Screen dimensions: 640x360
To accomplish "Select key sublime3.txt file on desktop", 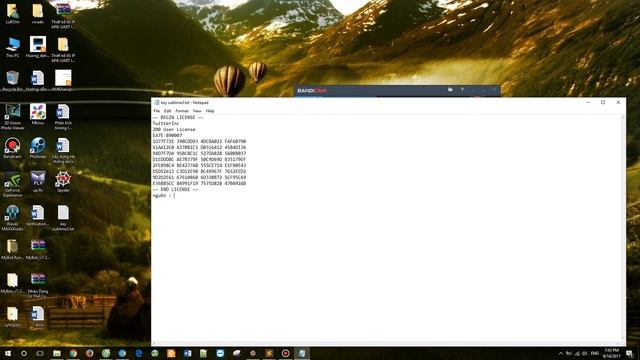I will tap(63, 218).
